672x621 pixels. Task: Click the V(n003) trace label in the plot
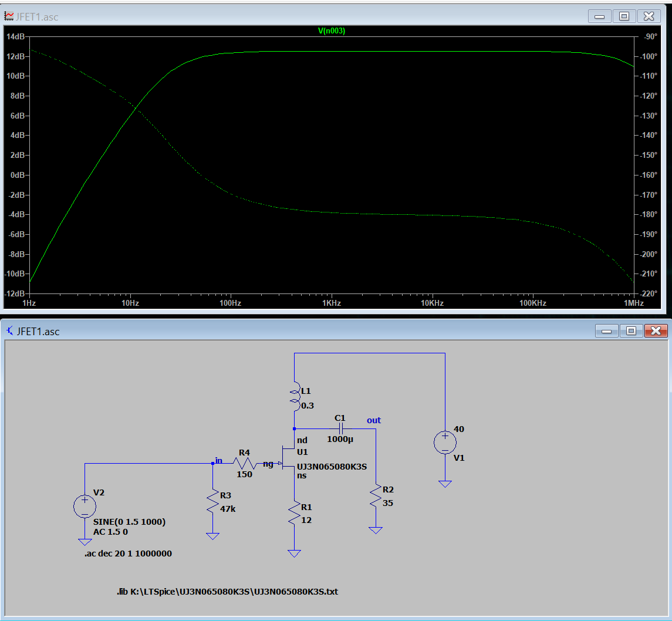click(331, 31)
